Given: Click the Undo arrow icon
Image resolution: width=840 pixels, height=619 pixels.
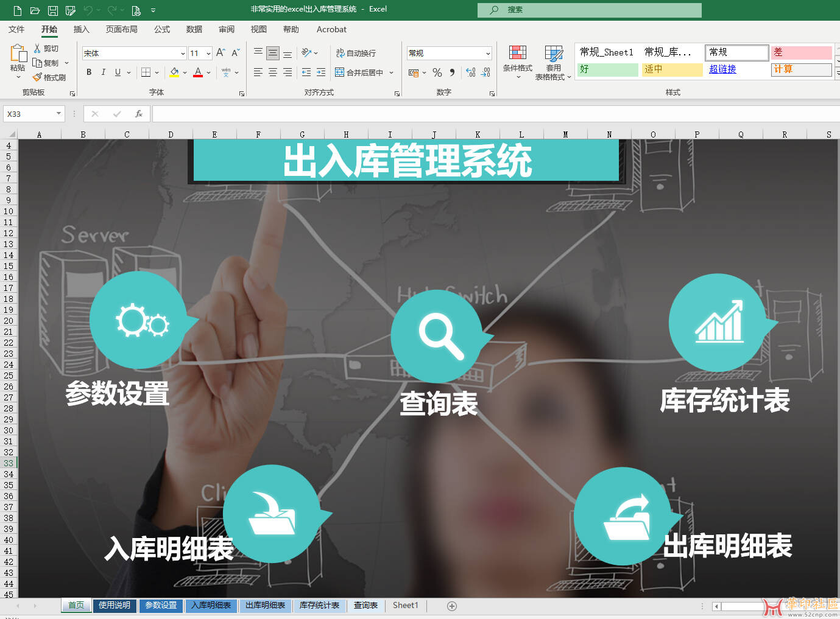Looking at the screenshot, I should click(x=88, y=10).
